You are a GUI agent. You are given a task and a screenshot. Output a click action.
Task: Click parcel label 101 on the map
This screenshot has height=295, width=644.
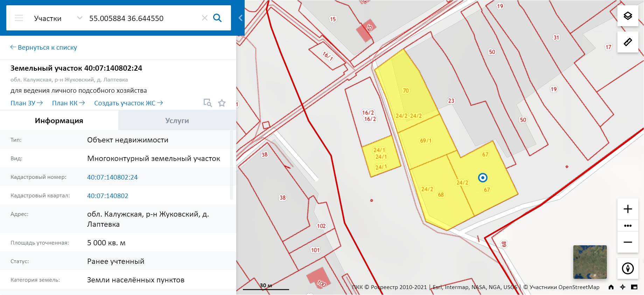click(315, 250)
